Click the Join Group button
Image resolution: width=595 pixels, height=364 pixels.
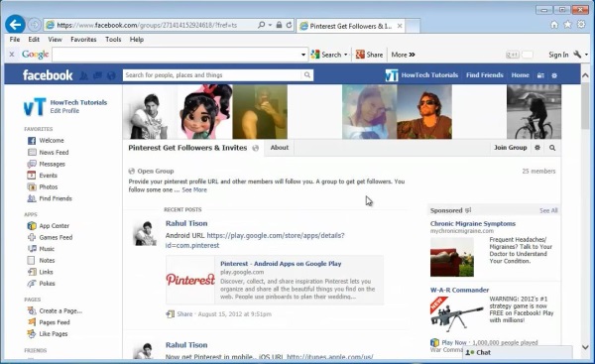(x=511, y=147)
